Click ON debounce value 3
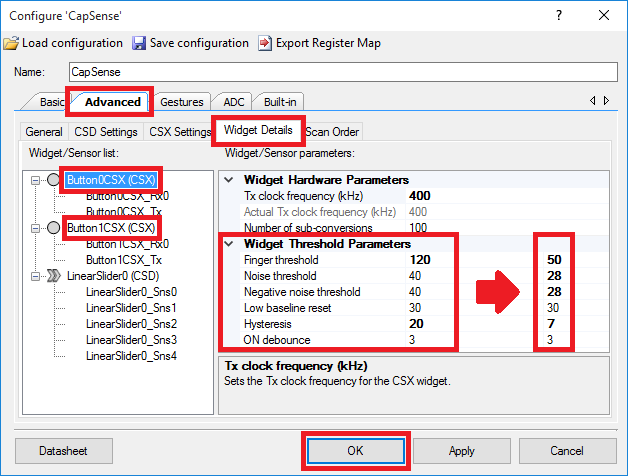The image size is (628, 476). pos(412,340)
